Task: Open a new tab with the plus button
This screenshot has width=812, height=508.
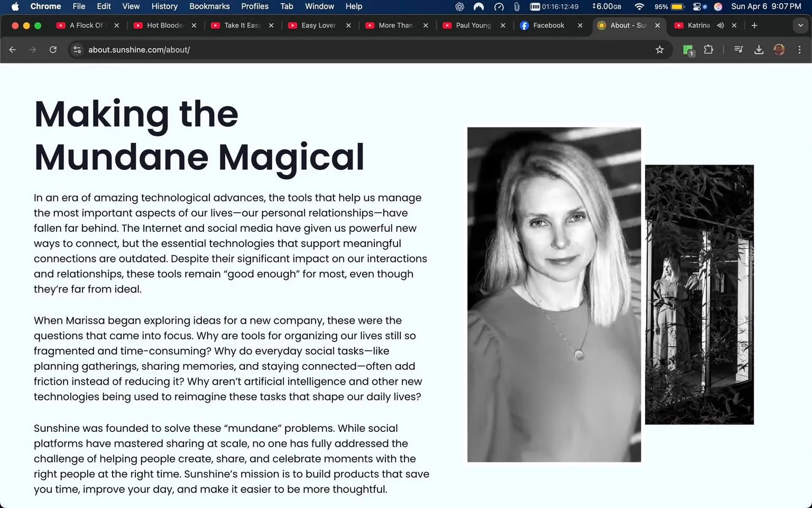Action: tap(754, 25)
